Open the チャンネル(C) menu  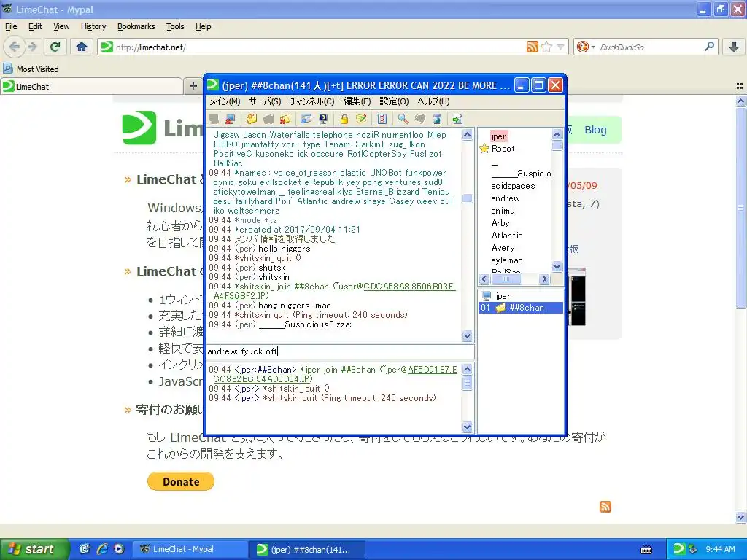click(x=312, y=101)
